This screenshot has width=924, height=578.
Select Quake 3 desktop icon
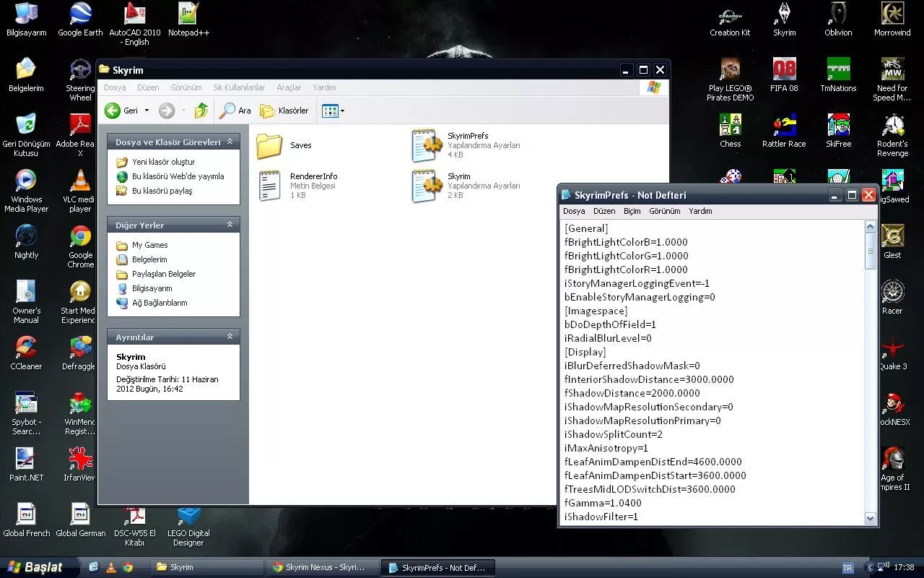click(x=892, y=353)
